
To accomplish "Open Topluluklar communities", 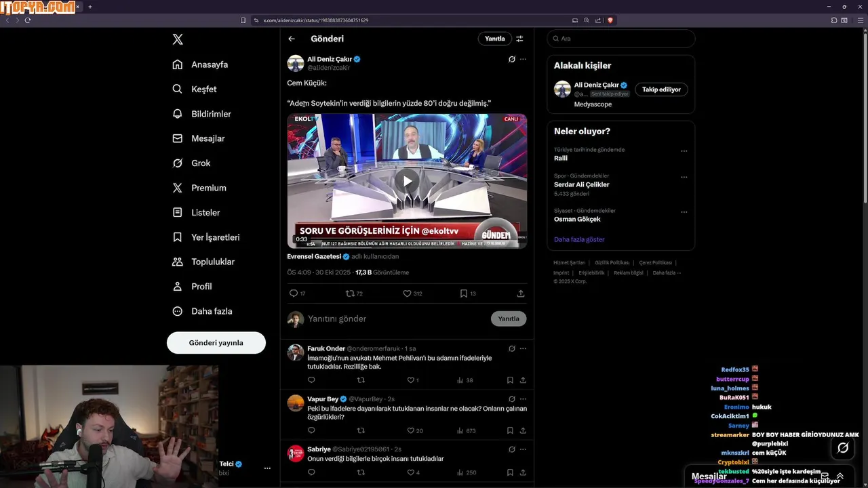I will pyautogui.click(x=203, y=262).
